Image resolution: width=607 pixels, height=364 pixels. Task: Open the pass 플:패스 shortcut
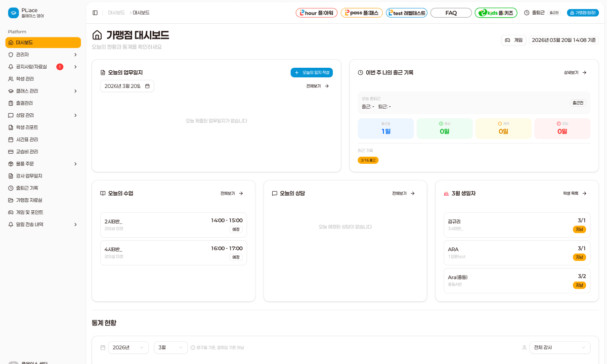361,13
